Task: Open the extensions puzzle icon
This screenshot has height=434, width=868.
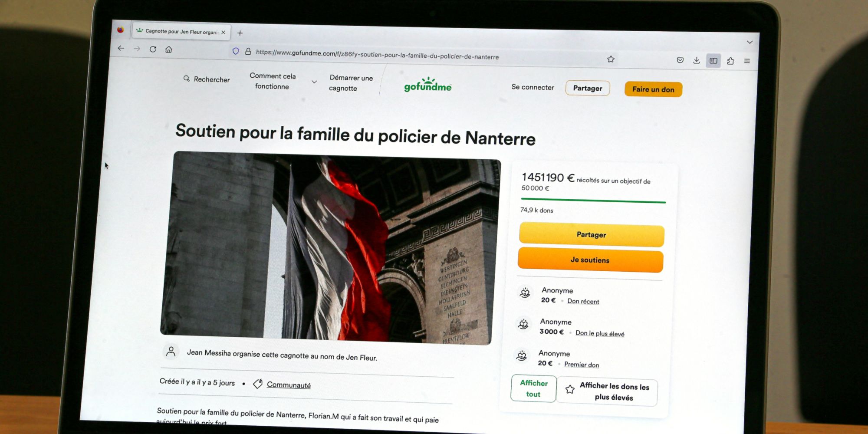Action: 730,61
